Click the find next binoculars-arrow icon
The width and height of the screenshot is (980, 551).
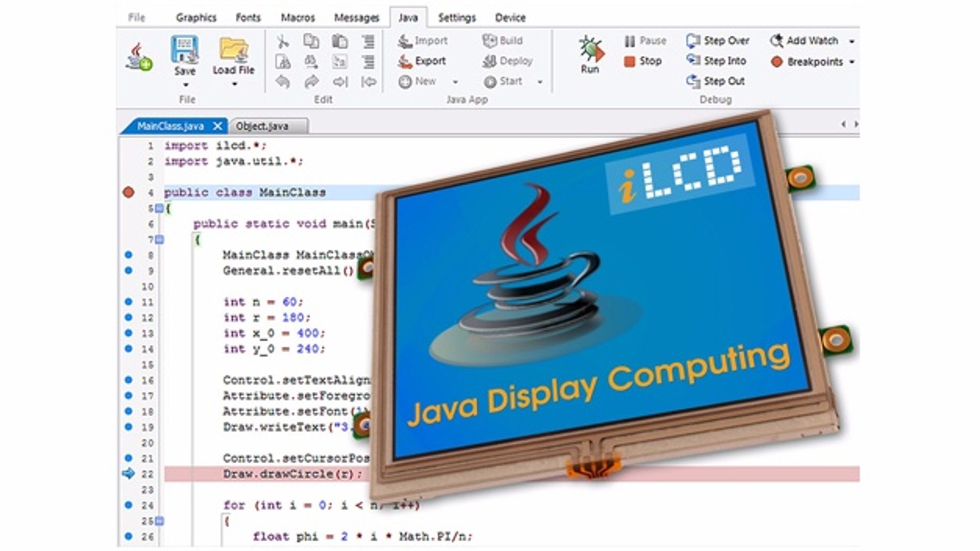[311, 62]
